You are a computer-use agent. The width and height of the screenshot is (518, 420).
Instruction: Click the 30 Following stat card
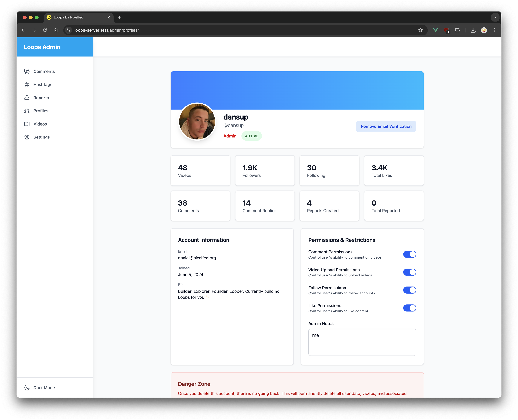click(x=329, y=171)
